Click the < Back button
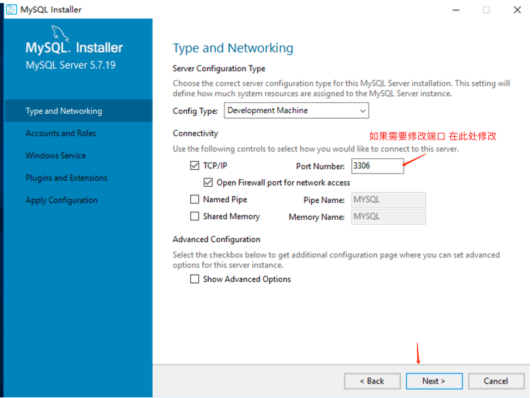The height and width of the screenshot is (398, 532). 372,381
